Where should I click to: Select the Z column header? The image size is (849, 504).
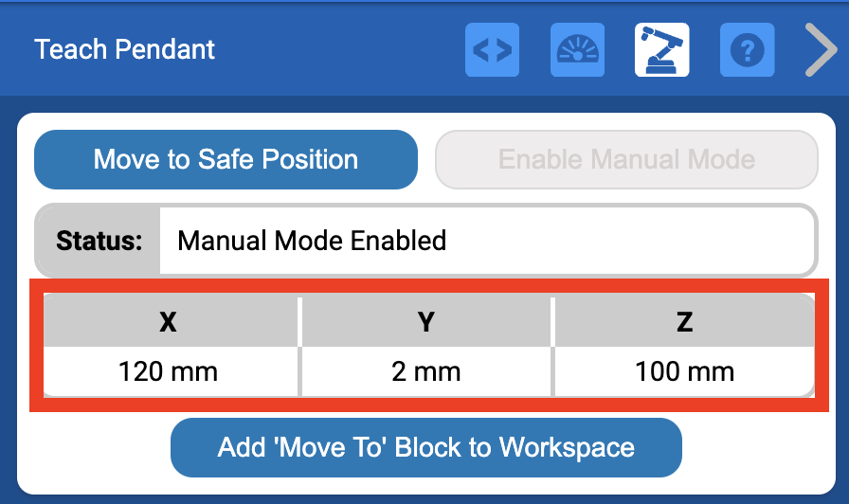(x=684, y=322)
